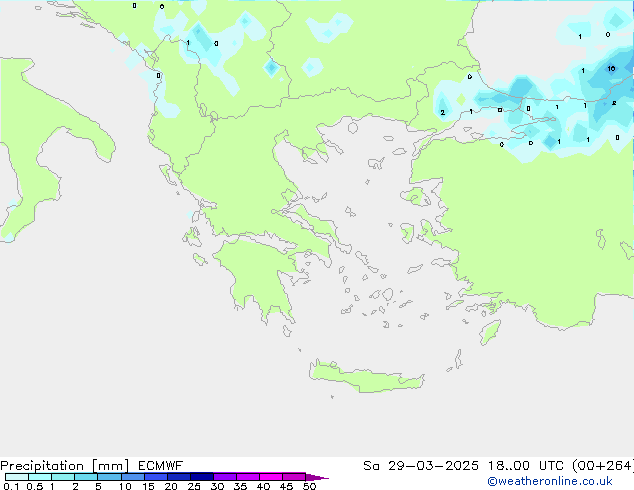Click the '10' precipitation value on the map

611,69
